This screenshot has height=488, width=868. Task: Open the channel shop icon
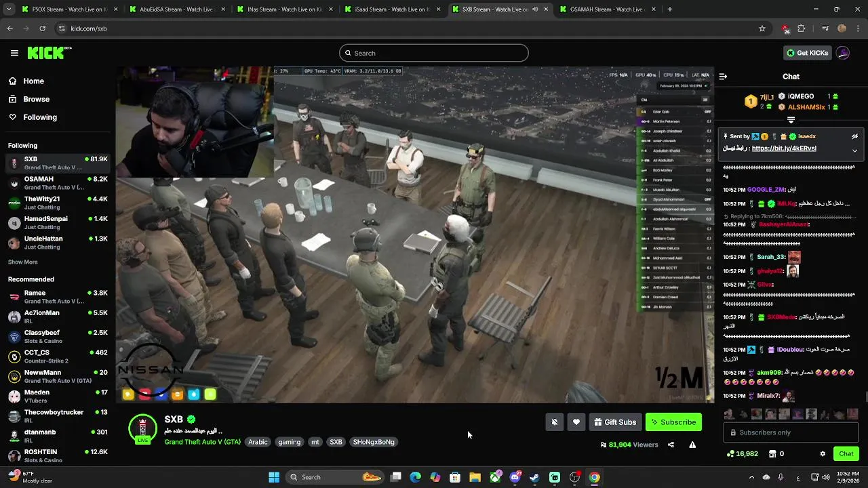pyautogui.click(x=772, y=453)
